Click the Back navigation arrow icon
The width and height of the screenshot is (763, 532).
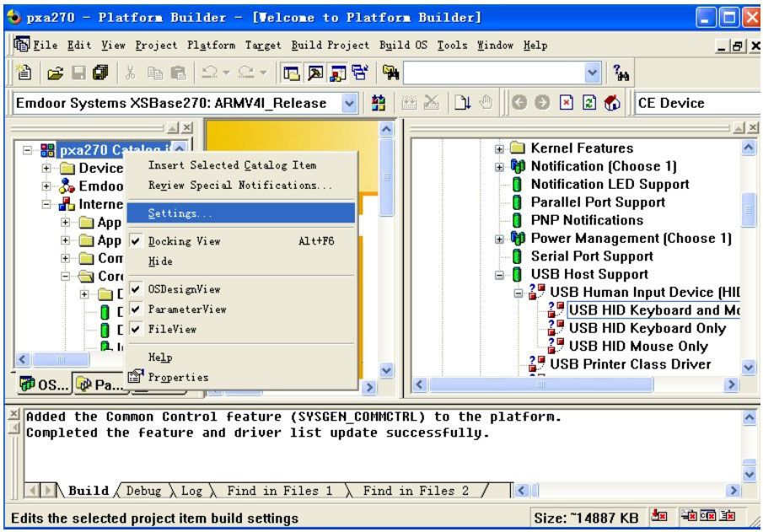tap(520, 103)
